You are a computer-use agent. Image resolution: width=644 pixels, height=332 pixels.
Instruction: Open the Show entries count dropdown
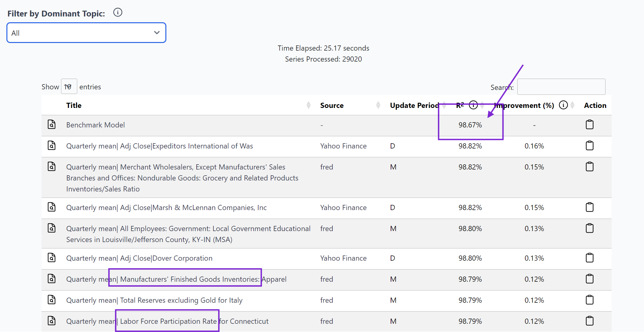69,87
